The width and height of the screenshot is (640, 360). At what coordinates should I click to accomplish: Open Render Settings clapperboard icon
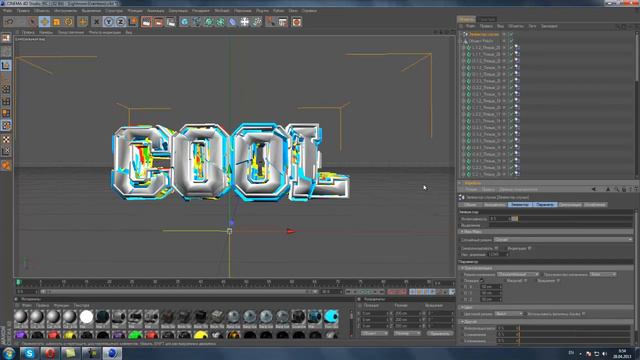[171, 22]
